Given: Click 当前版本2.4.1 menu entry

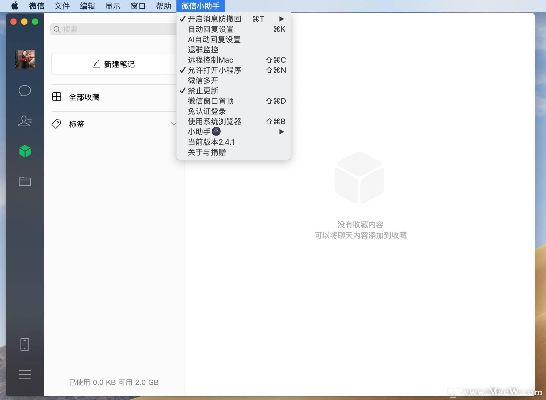Looking at the screenshot, I should (x=233, y=142).
